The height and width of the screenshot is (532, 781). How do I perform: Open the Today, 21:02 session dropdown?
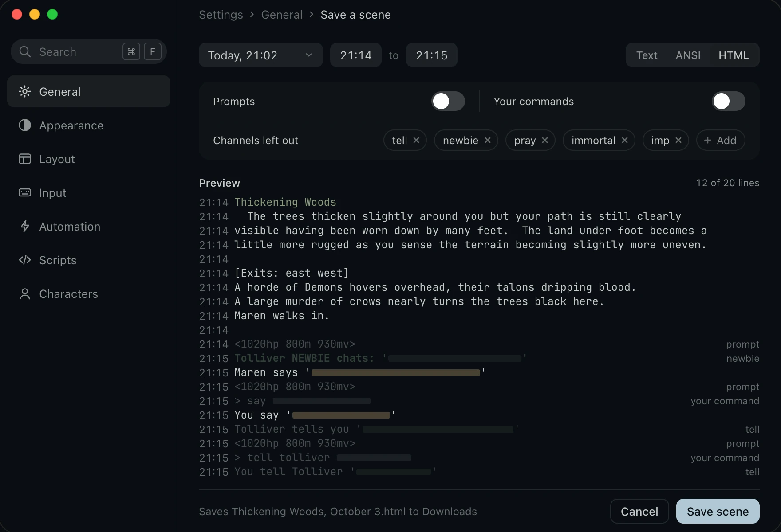[260, 55]
